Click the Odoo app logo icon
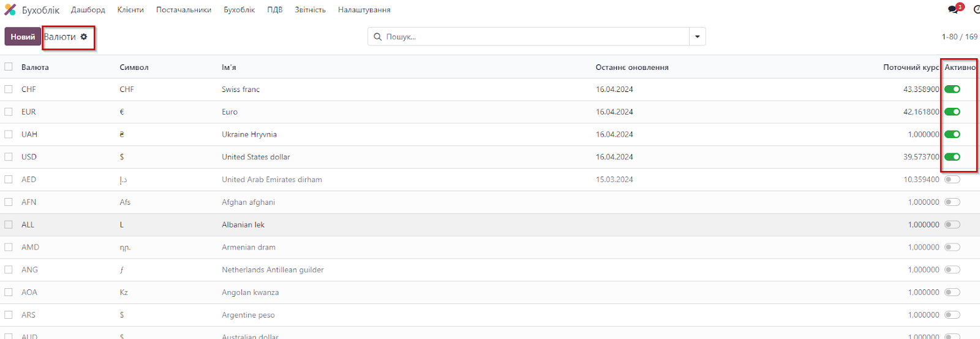 point(10,10)
